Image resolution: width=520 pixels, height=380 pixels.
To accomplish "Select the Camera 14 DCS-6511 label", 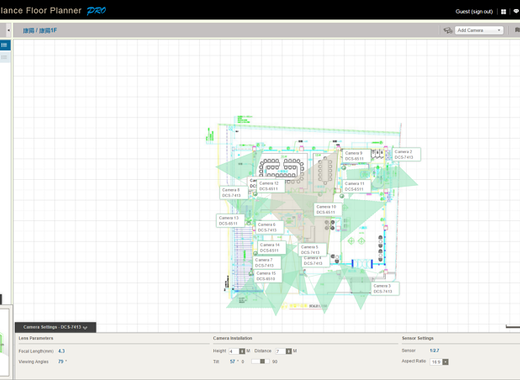I will (x=272, y=248).
